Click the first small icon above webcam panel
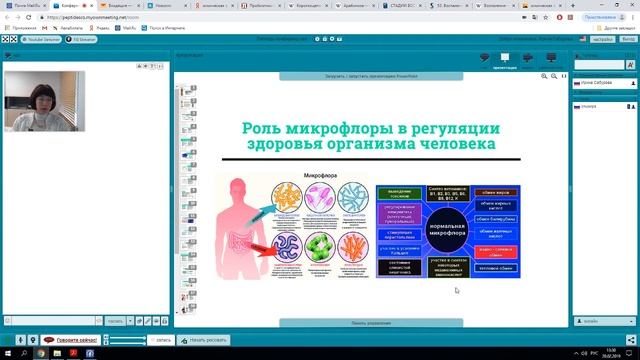640x360 pixels. (139, 66)
